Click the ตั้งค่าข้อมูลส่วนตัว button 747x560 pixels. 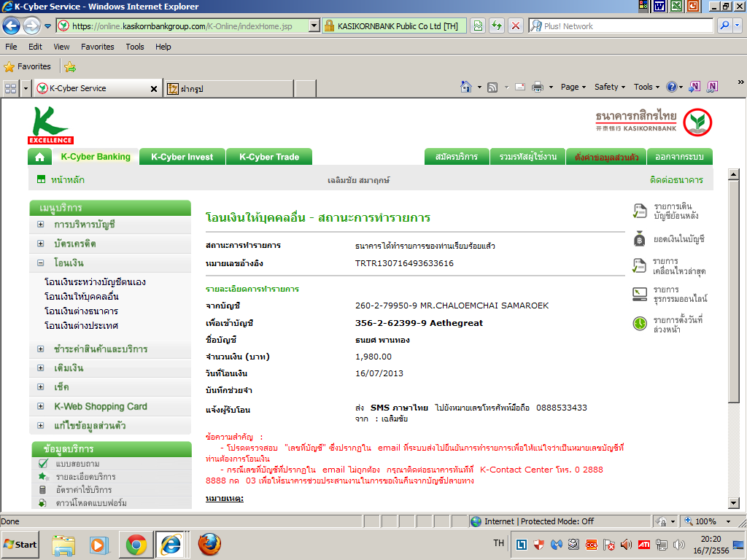point(606,157)
